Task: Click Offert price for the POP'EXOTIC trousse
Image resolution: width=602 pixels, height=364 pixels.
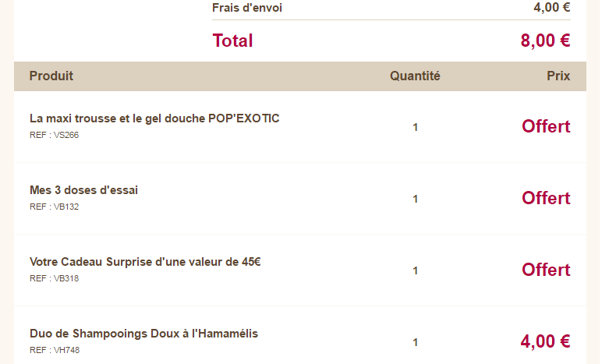Action: click(546, 126)
